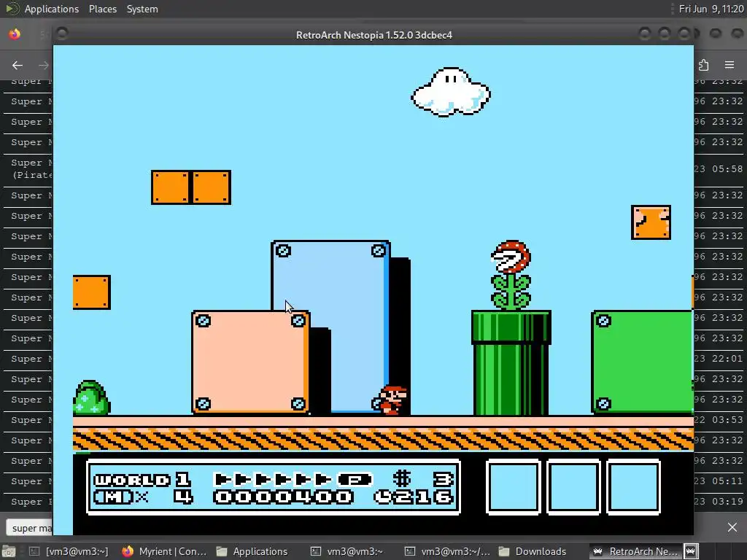Click the third empty item card slot
The height and width of the screenshot is (560, 747).
click(634, 487)
